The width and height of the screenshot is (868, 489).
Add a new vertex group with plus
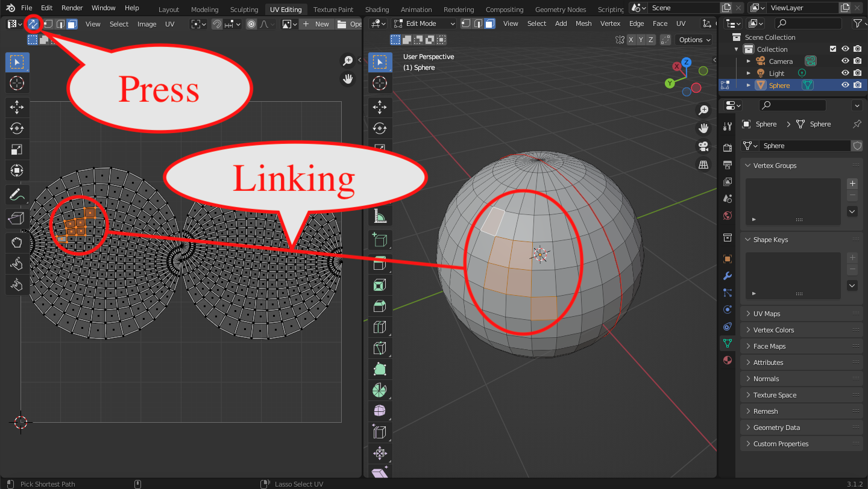coord(852,184)
